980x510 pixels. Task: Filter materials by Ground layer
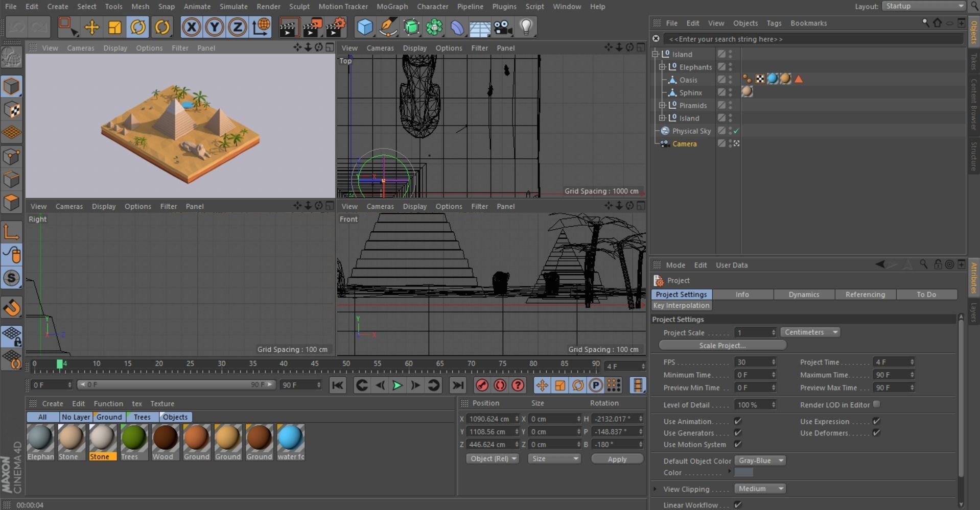(109, 417)
